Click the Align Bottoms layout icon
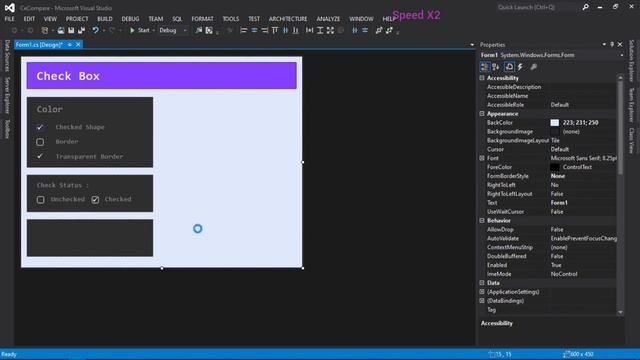The height and width of the screenshot is (360, 640). pos(296,30)
